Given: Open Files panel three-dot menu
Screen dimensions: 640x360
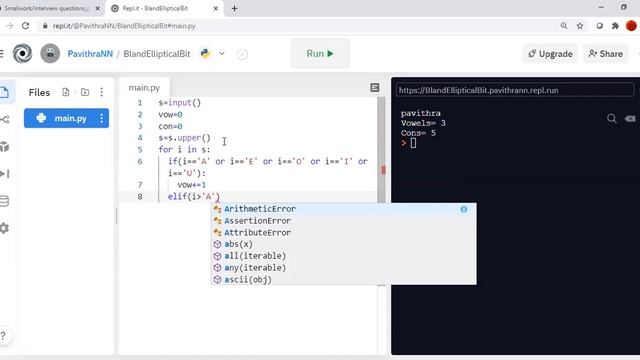Looking at the screenshot, I should 102,92.
